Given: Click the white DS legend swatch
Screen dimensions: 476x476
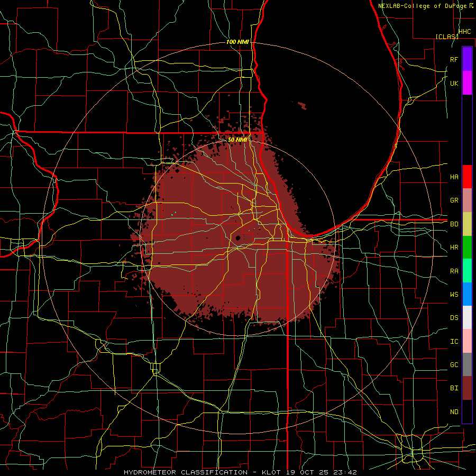Looking at the screenshot, I should pyautogui.click(x=467, y=317).
